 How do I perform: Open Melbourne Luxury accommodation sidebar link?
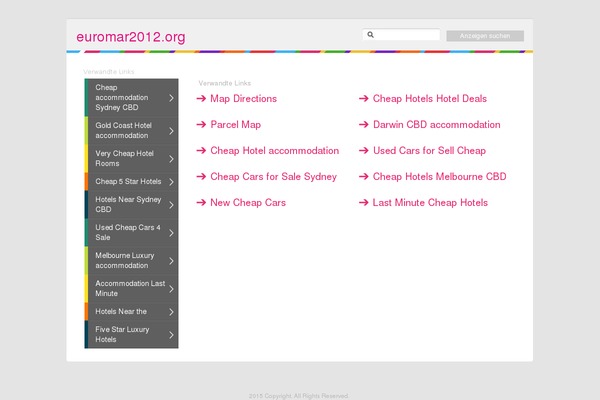[131, 260]
